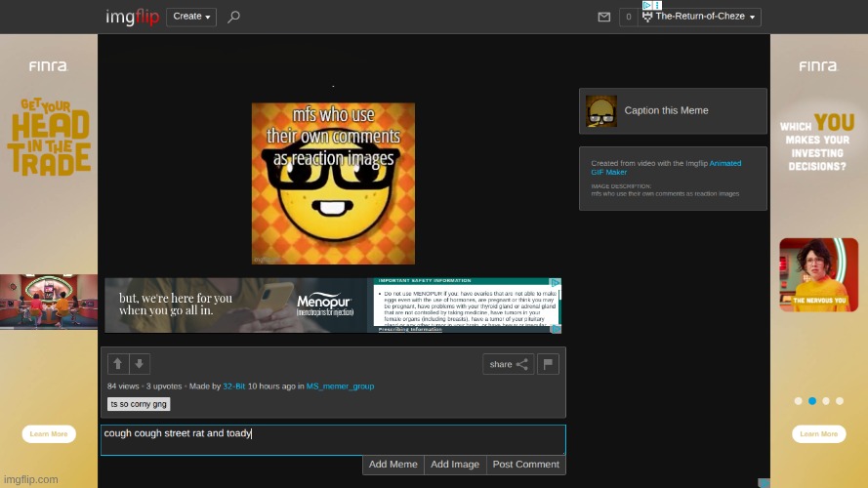The image size is (868, 488).
Task: Open the search magnifier icon
Action: (233, 17)
